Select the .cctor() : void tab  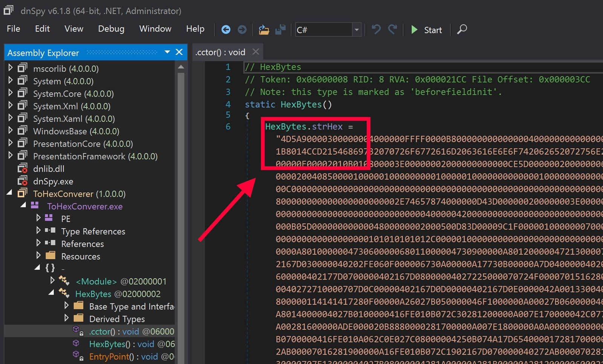pyautogui.click(x=220, y=52)
